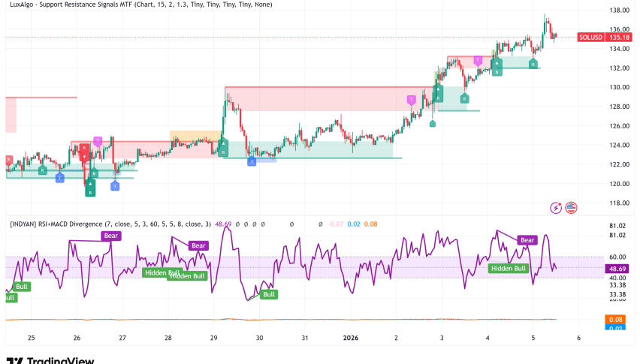Click the rightmost Bear divergence label
640x364 pixels.
click(527, 240)
